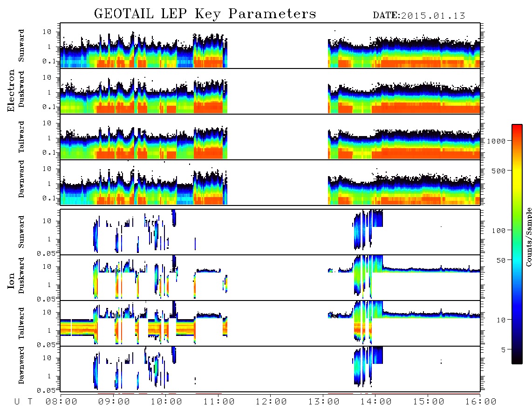Open the Electron Duskward spectrogram panel
532x410 pixels.
click(x=270, y=91)
